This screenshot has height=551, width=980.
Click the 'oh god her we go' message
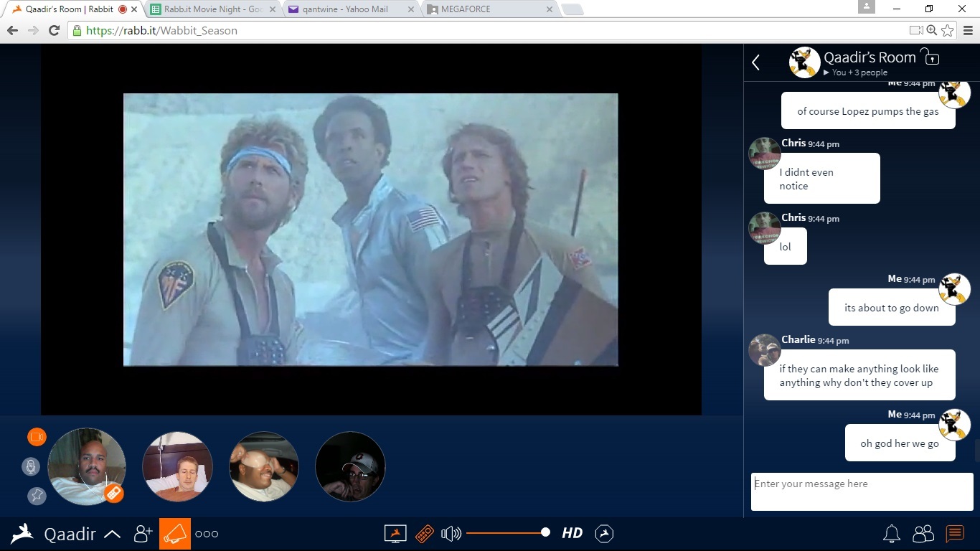click(x=900, y=443)
